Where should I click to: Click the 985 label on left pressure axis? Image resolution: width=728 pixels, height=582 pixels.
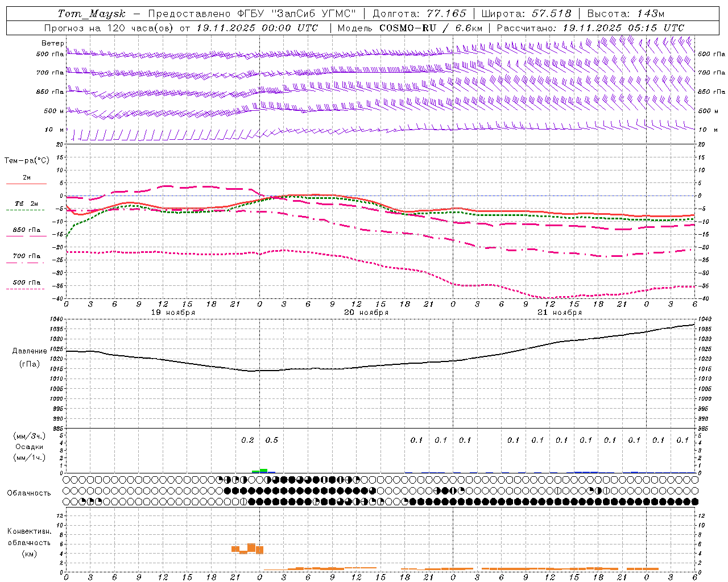click(x=59, y=429)
